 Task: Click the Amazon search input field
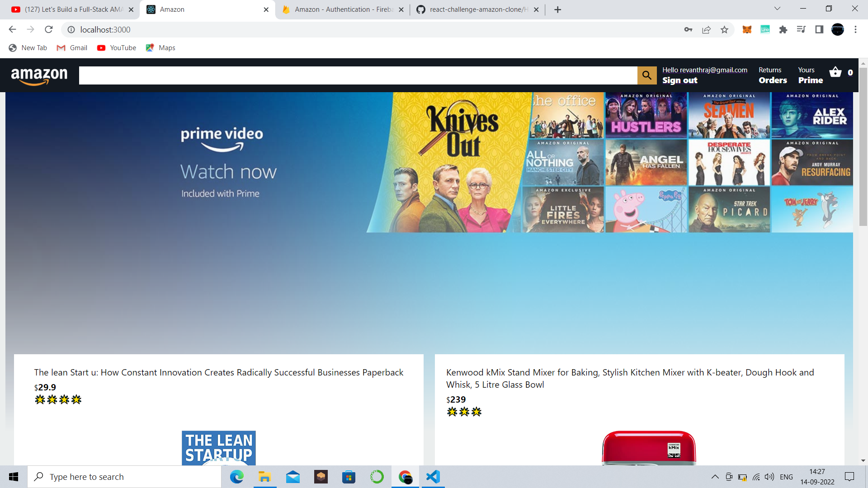pyautogui.click(x=358, y=75)
